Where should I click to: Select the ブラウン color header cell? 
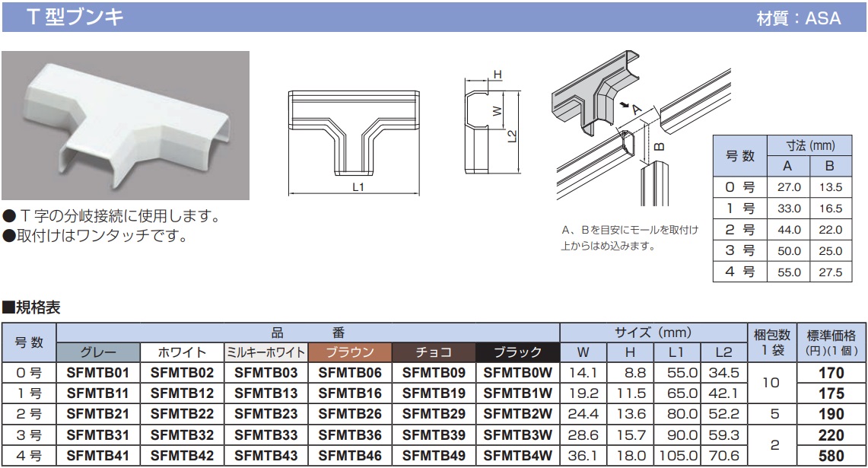[x=349, y=352]
